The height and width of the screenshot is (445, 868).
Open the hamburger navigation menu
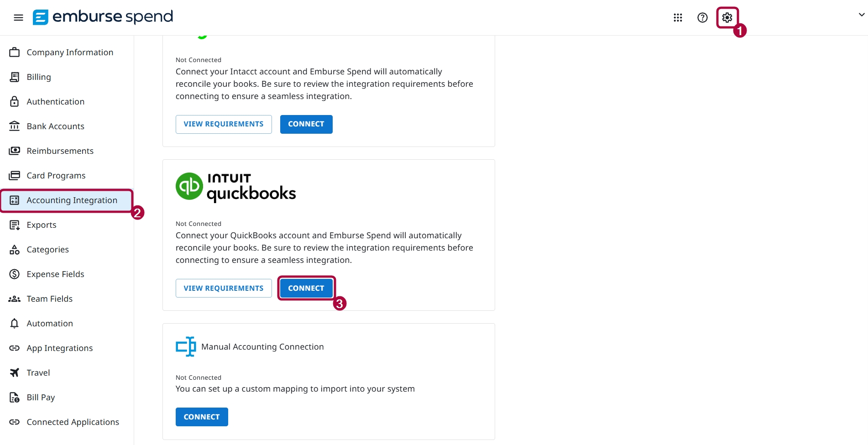tap(18, 18)
